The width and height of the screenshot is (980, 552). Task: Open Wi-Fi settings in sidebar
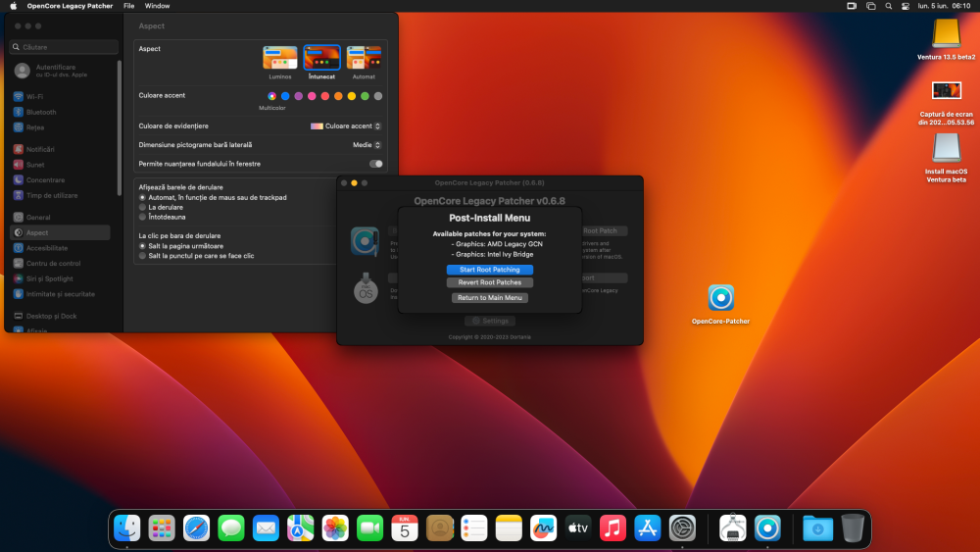click(60, 97)
